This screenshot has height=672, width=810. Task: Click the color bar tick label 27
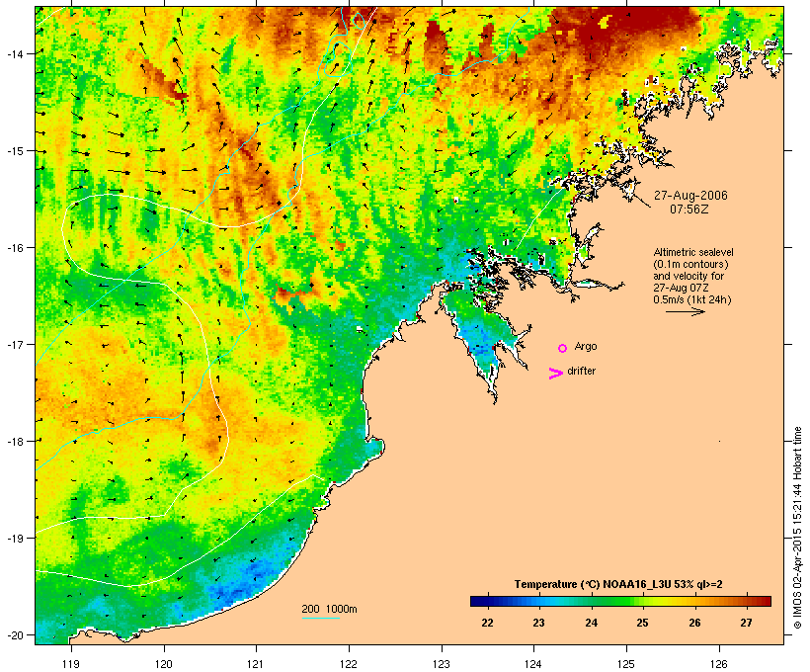tap(746, 623)
